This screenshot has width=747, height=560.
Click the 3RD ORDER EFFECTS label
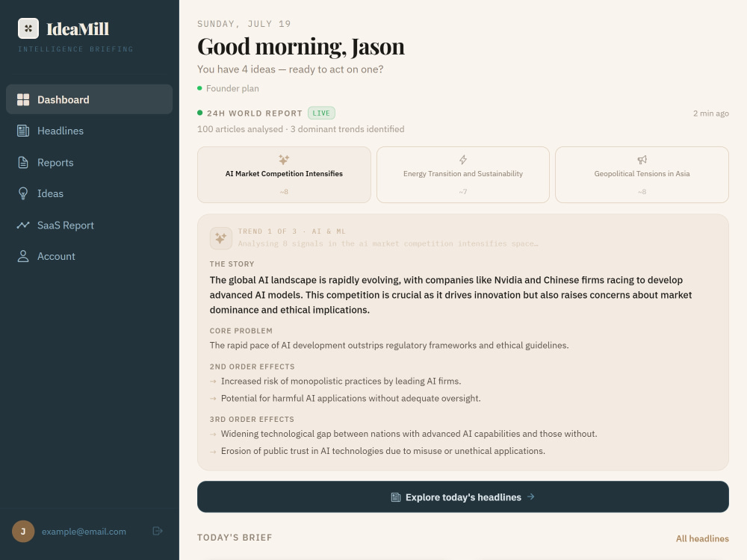coord(252,420)
